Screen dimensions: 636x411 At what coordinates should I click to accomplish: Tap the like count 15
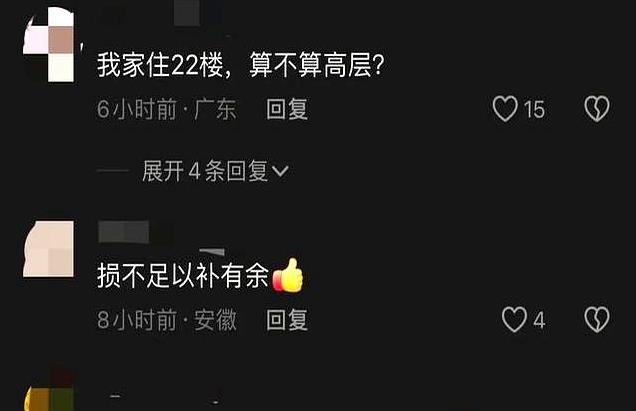(534, 110)
